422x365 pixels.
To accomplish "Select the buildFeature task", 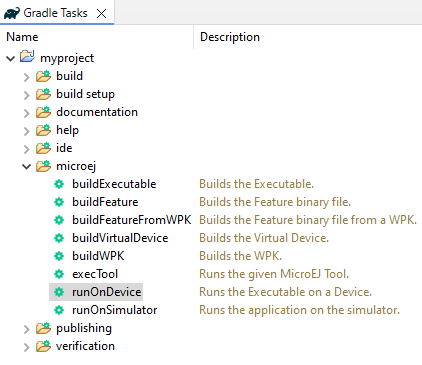I will point(105,202).
